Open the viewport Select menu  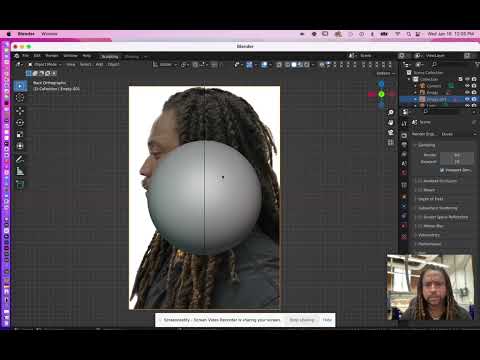click(x=85, y=64)
